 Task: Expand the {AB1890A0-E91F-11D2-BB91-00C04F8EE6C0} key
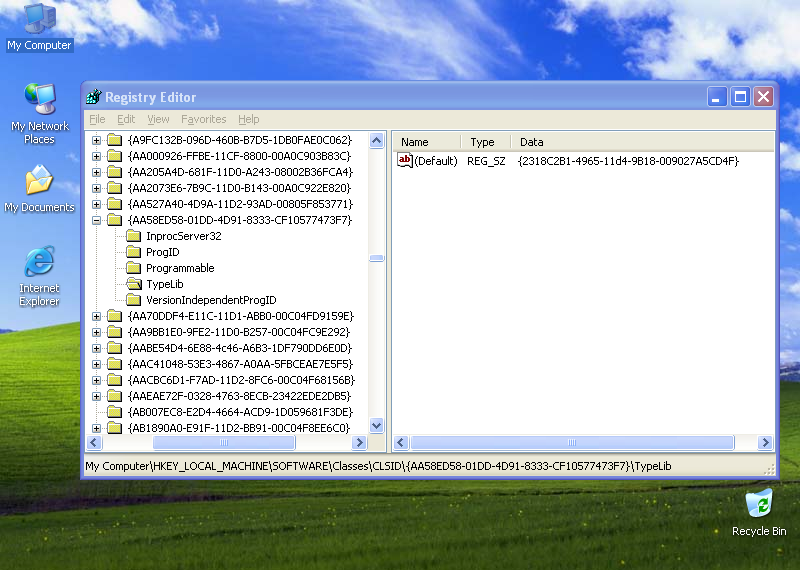click(x=96, y=428)
